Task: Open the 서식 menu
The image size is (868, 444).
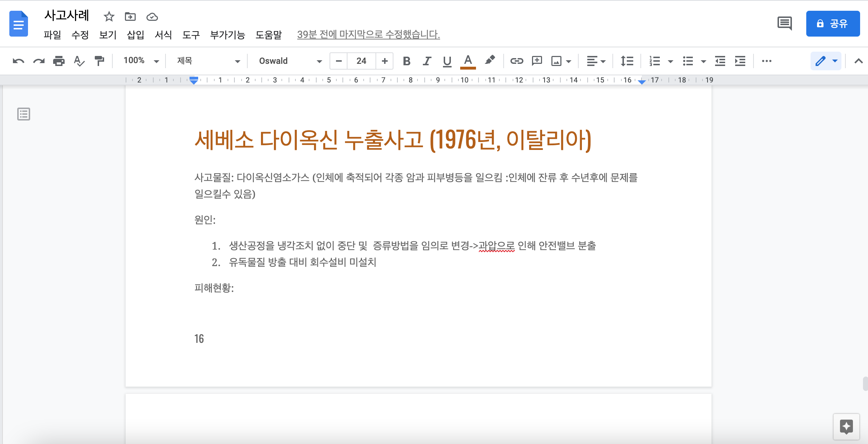Action: tap(163, 35)
